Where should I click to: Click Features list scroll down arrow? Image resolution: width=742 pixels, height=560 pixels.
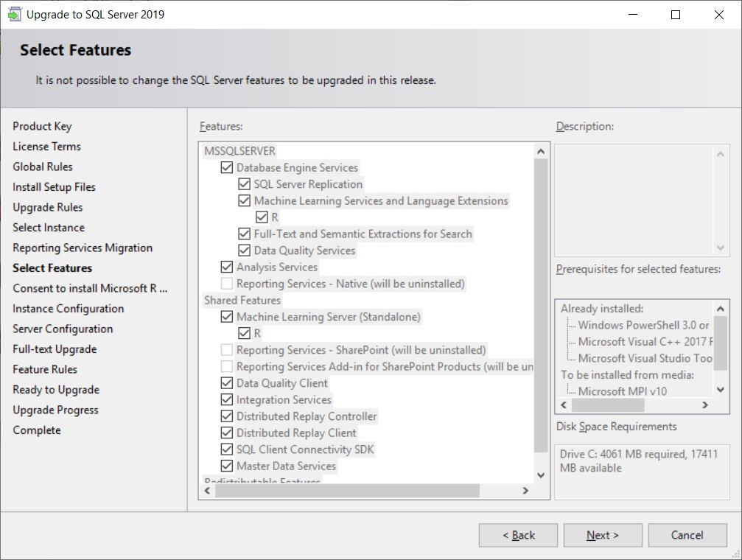(x=541, y=475)
